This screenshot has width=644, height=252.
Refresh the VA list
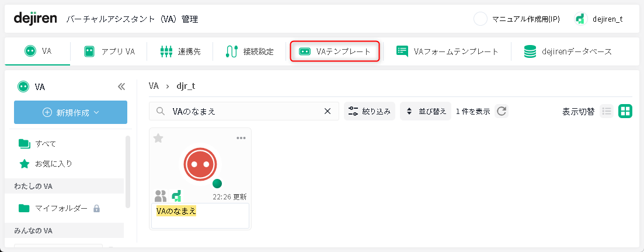pos(501,111)
